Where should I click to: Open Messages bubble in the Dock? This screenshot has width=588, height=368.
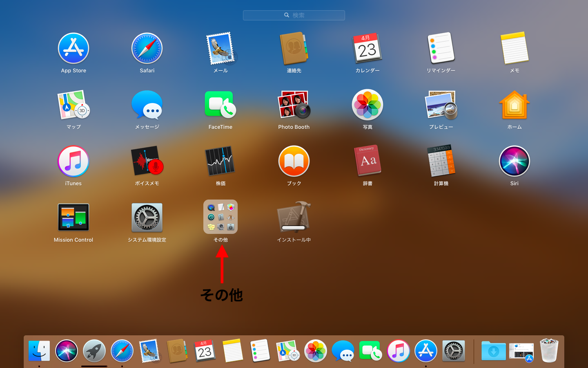[343, 351]
